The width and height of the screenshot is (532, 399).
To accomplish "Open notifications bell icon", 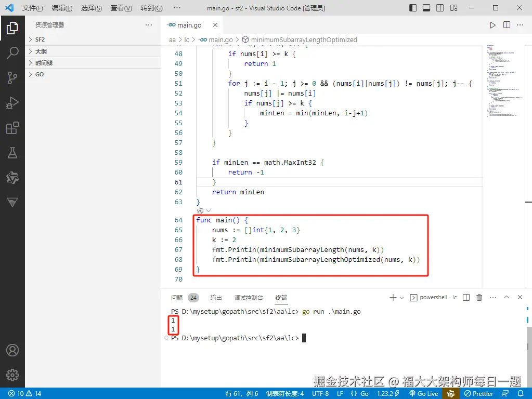I will click(521, 394).
